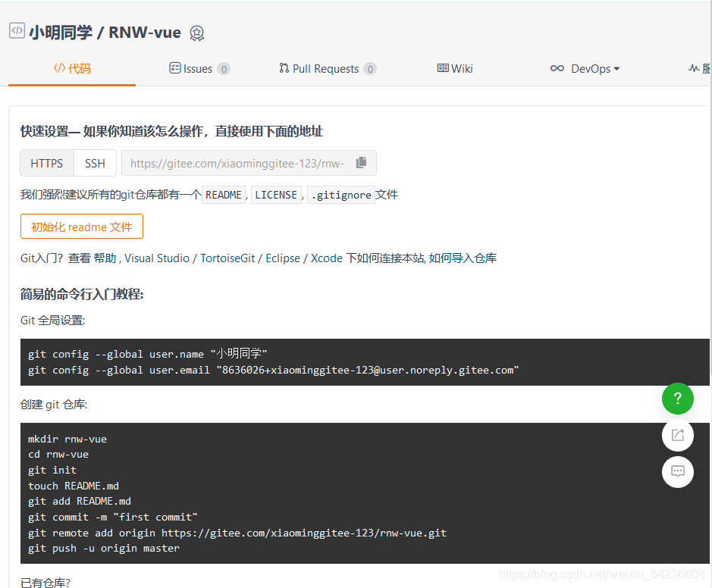Click the git remote add origin command line
The width and height of the screenshot is (712, 588).
click(x=237, y=533)
